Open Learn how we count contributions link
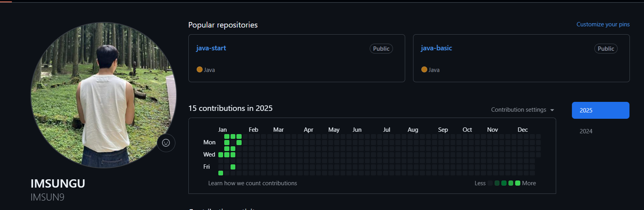Viewport: 644px width, 210px height. click(253, 183)
